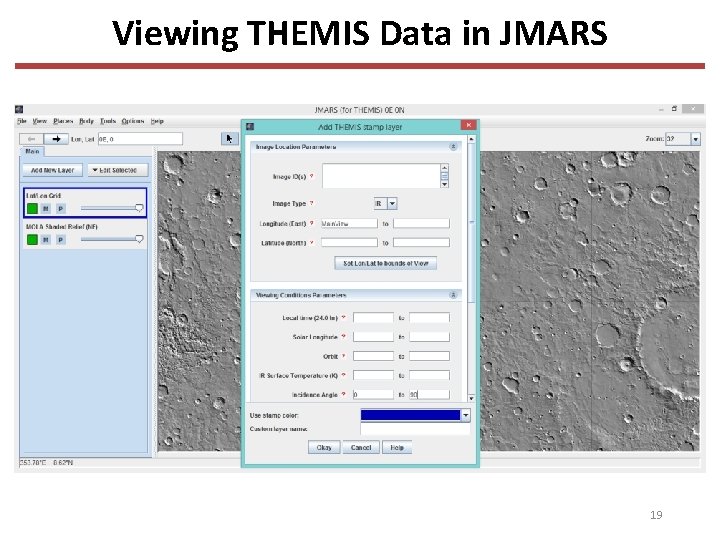Click the JMARS window application icon

19,109
